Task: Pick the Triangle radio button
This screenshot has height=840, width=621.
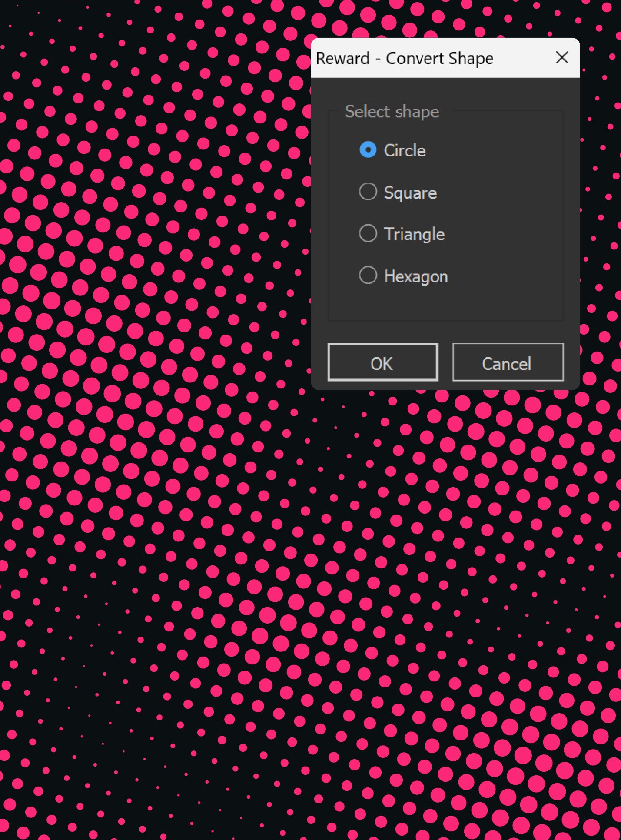Action: (368, 233)
